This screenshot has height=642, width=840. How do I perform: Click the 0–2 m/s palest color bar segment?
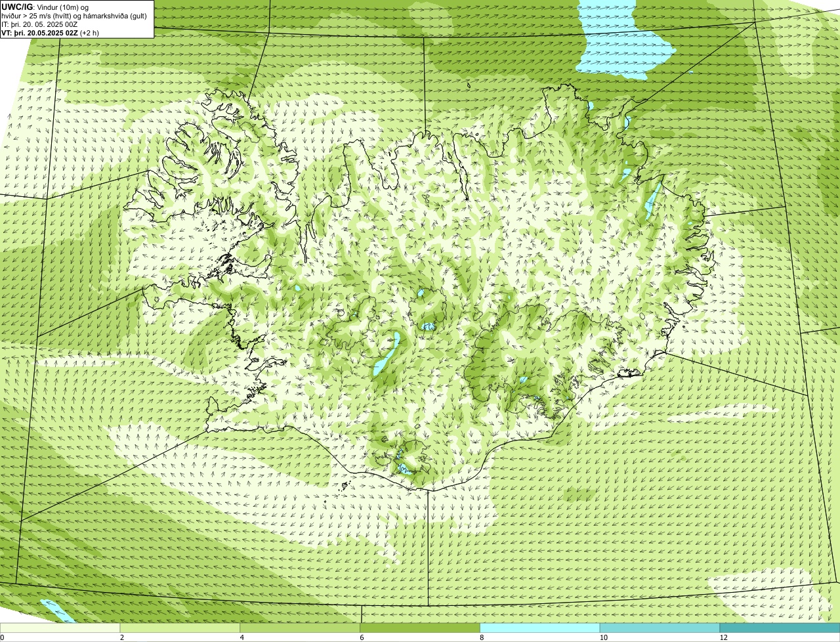point(60,628)
